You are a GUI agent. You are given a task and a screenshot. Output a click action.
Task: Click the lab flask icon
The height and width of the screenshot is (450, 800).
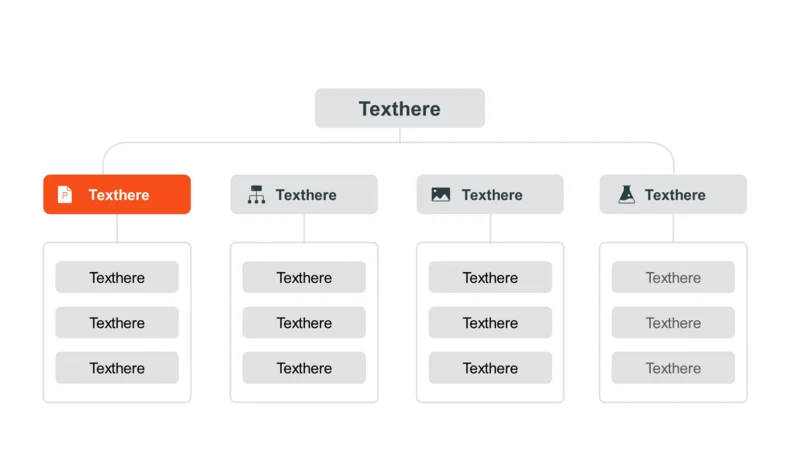point(627,194)
